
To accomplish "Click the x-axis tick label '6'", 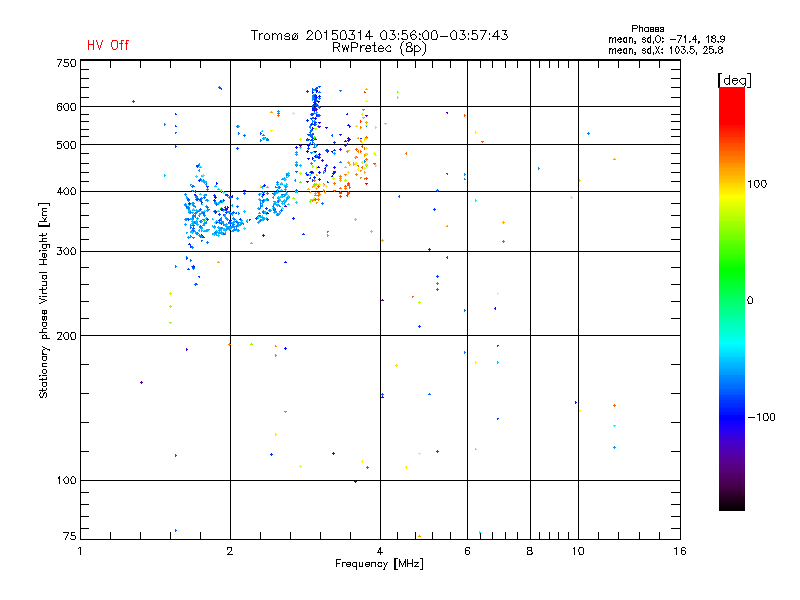I will (x=467, y=551).
